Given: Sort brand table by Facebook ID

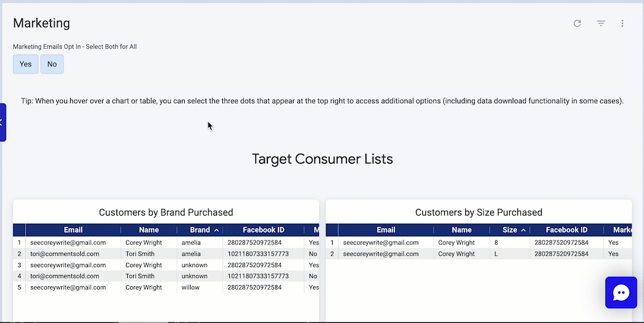Looking at the screenshot, I should tap(263, 230).
